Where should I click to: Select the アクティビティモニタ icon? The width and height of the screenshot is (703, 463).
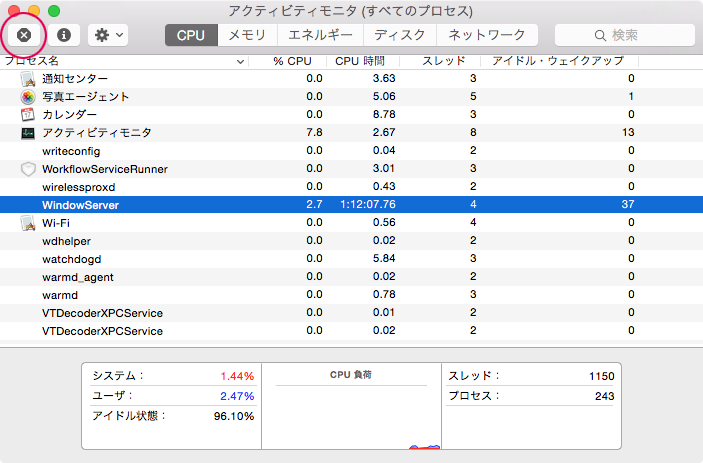(x=28, y=133)
